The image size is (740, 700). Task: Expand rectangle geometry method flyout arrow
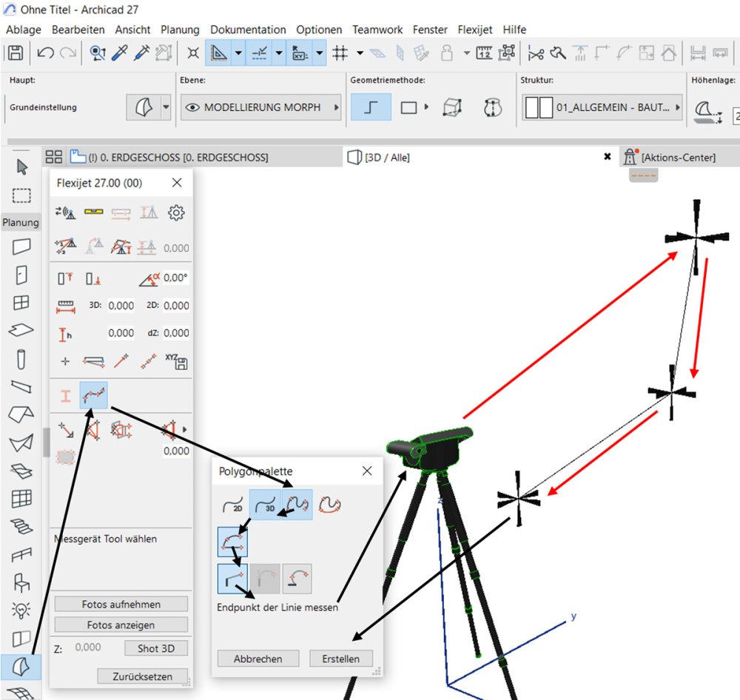click(x=426, y=107)
